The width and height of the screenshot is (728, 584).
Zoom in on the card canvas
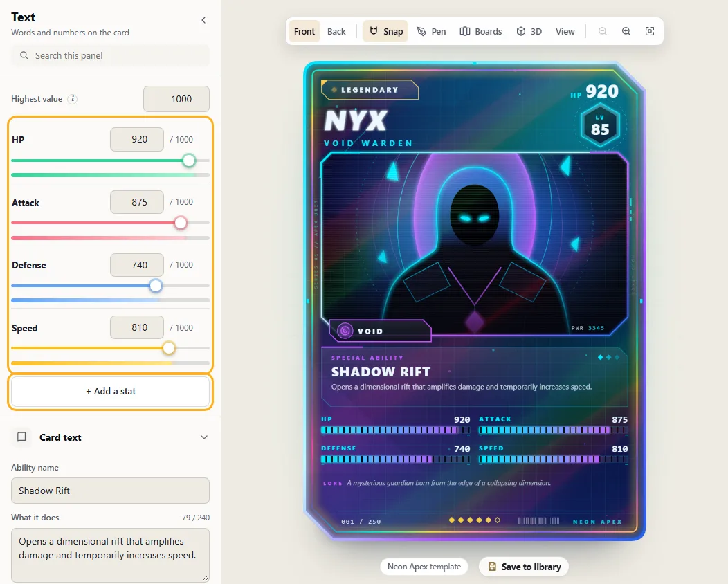pyautogui.click(x=626, y=31)
